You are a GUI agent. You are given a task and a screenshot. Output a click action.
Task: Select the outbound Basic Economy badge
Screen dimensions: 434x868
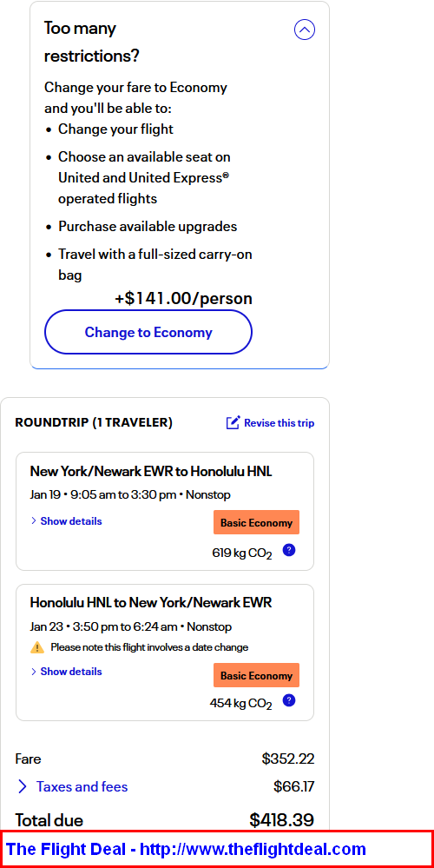tap(257, 522)
